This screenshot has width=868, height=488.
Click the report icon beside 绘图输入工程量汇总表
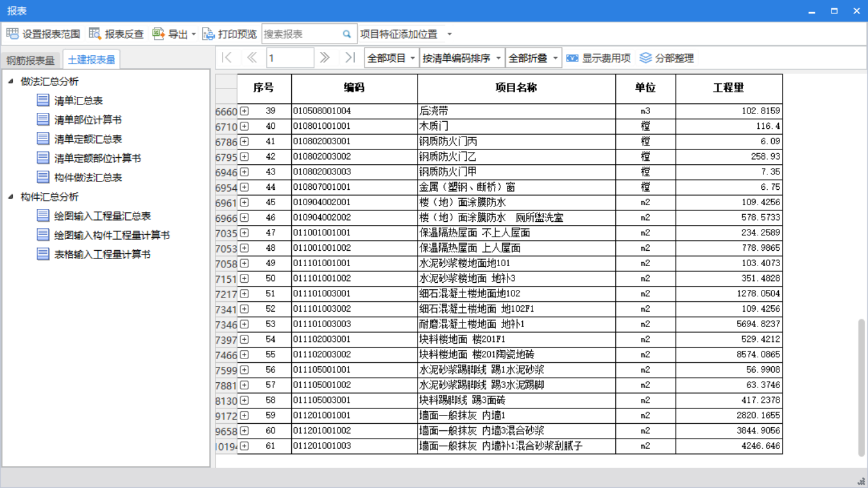tap(43, 215)
